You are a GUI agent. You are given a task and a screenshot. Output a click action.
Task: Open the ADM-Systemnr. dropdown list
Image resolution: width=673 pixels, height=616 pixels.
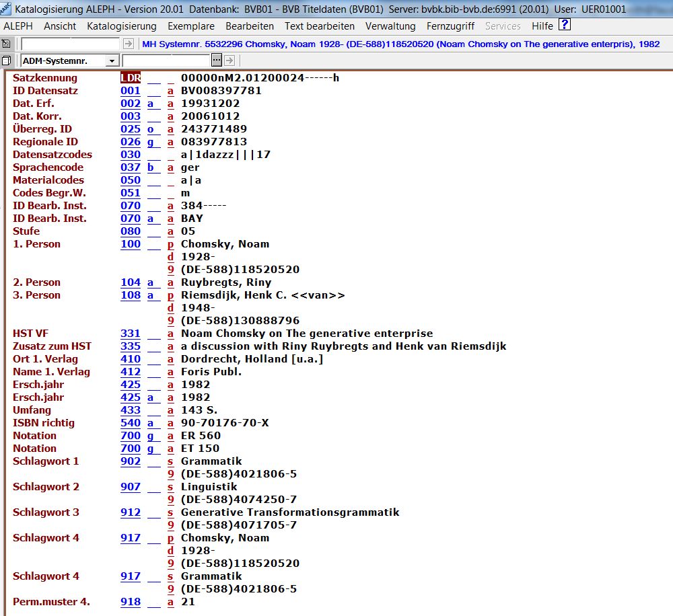112,61
